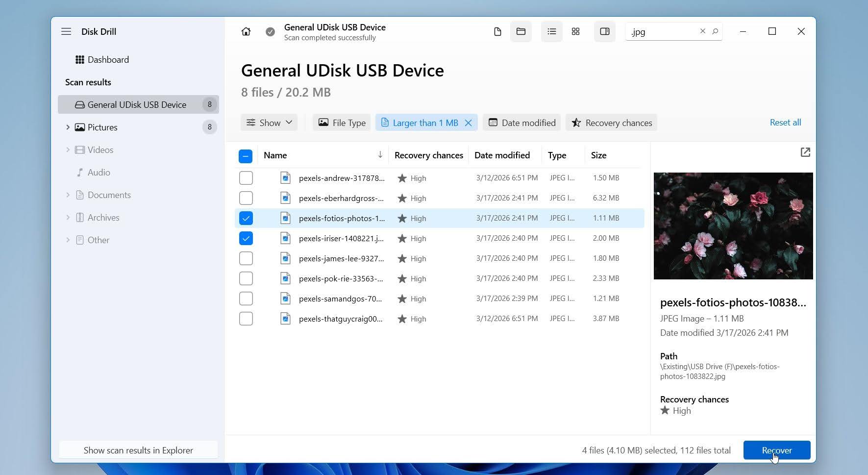Expand the Documents tree node
This screenshot has width=868, height=475.
pos(68,195)
